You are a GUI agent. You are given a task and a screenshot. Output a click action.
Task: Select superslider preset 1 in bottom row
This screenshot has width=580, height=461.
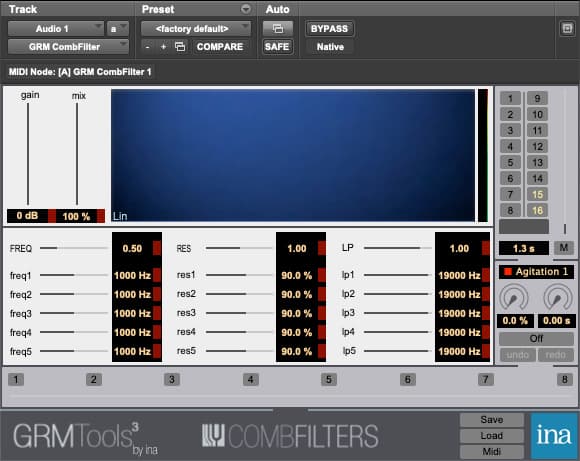tap(16, 379)
